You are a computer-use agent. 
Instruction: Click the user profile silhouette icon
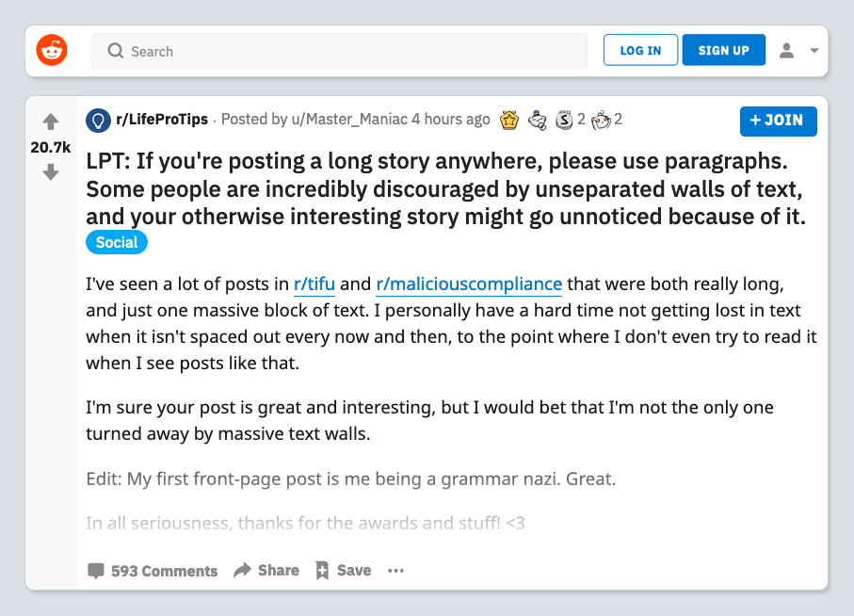tap(786, 50)
